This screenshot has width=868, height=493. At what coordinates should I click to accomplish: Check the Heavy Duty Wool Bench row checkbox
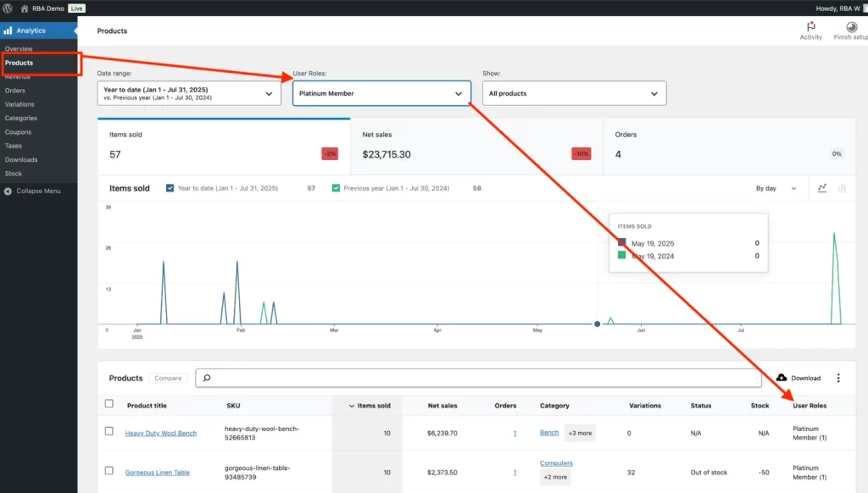point(108,431)
